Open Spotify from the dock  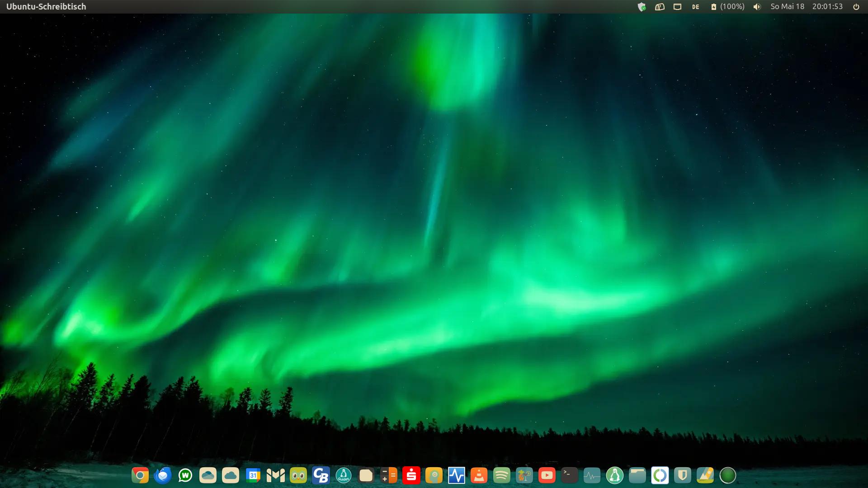[x=502, y=475]
